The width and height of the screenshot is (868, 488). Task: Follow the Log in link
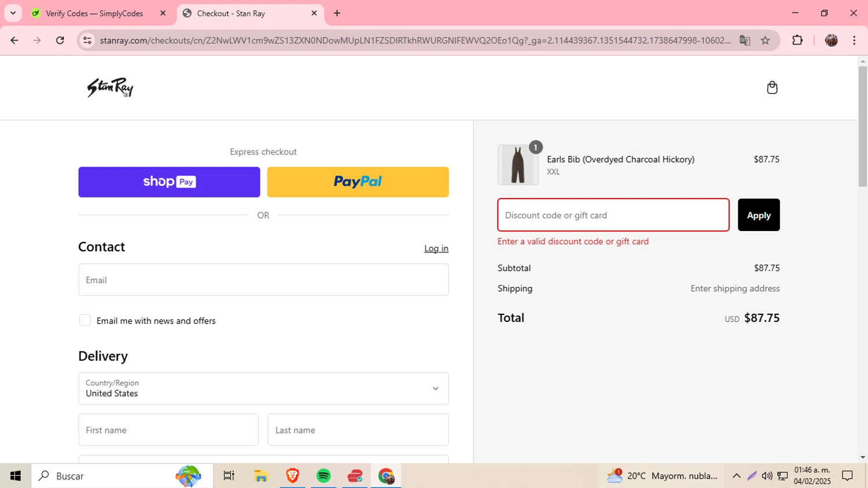436,248
